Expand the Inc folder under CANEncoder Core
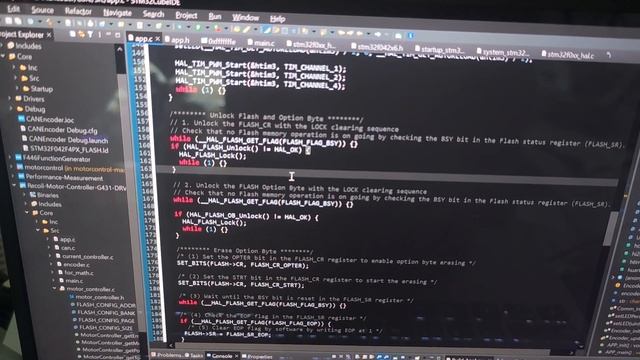The height and width of the screenshot is (360, 640). (x=14, y=67)
